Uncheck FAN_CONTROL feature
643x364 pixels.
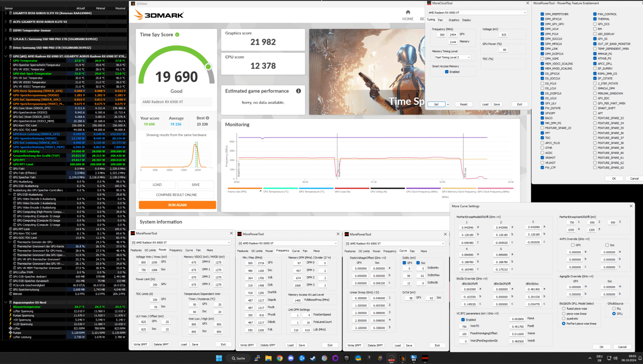pyautogui.click(x=595, y=14)
